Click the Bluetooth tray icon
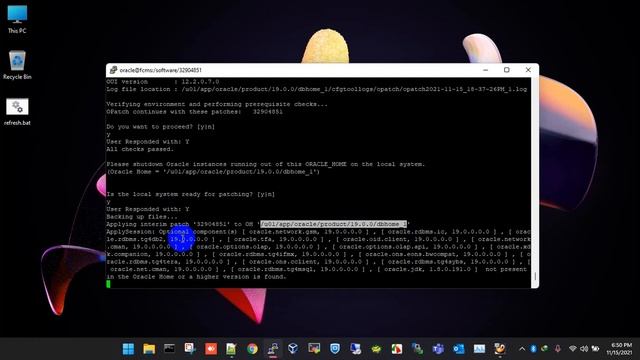640x360 pixels. click(533, 349)
